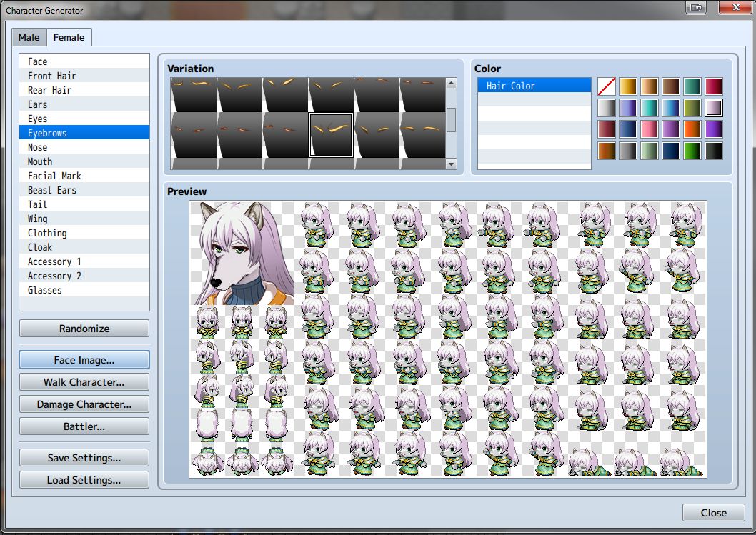
Task: Switch to the Male tab
Action: pyautogui.click(x=29, y=38)
